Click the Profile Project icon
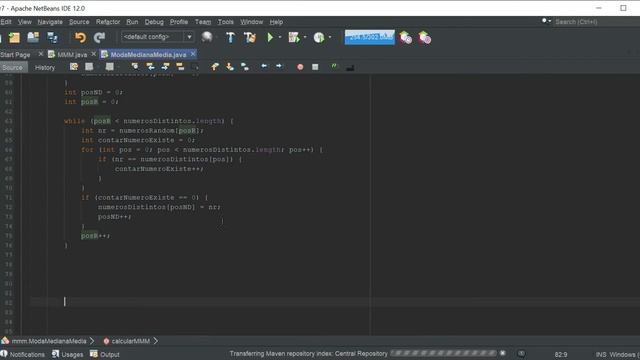 pyautogui.click(x=319, y=38)
